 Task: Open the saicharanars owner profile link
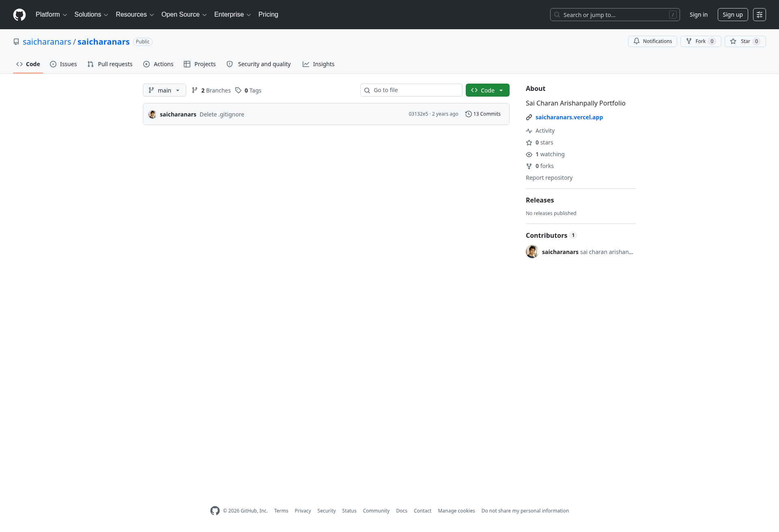click(x=47, y=42)
